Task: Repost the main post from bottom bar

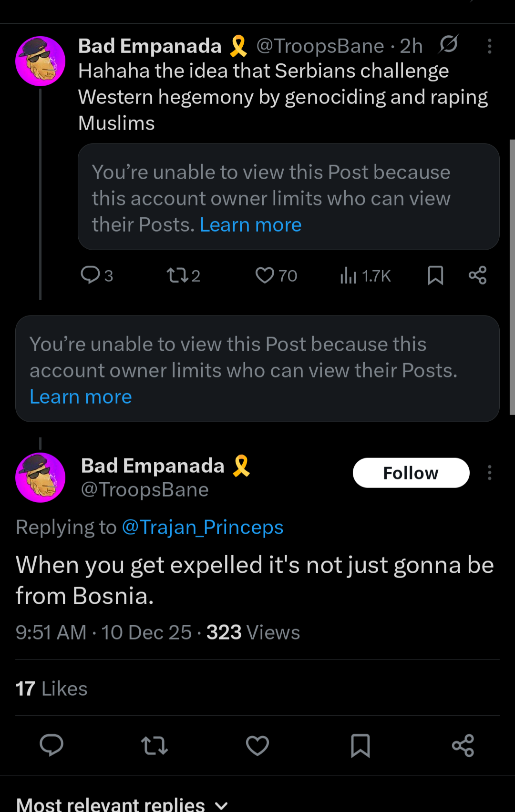Action: click(154, 745)
